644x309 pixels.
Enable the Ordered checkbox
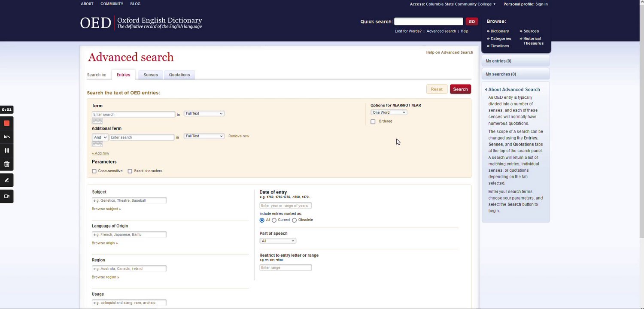(373, 121)
